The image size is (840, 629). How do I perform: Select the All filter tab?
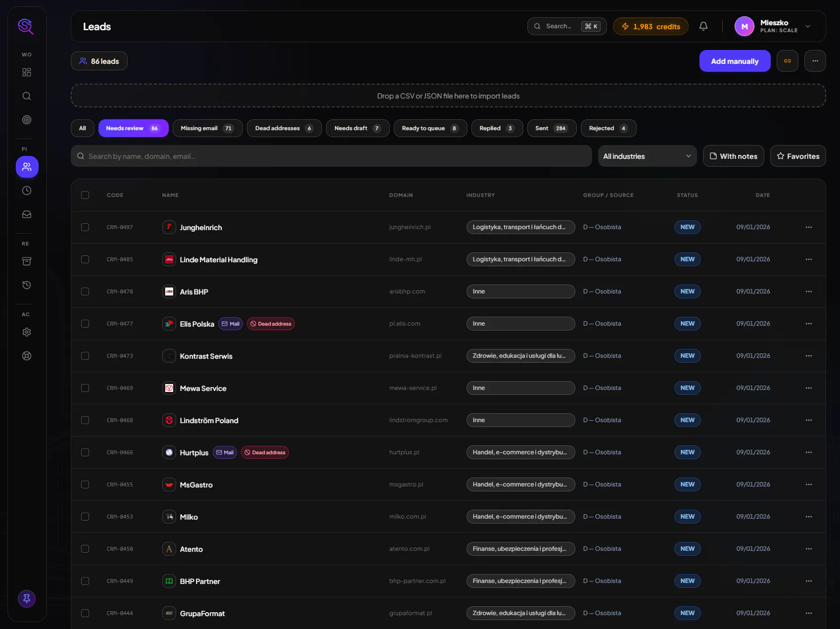[83, 128]
